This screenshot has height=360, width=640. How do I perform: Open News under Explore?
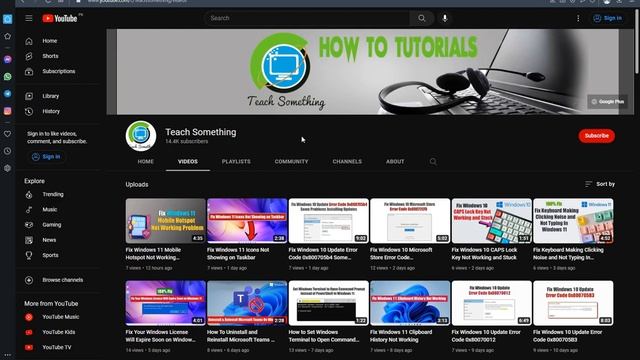tap(50, 240)
